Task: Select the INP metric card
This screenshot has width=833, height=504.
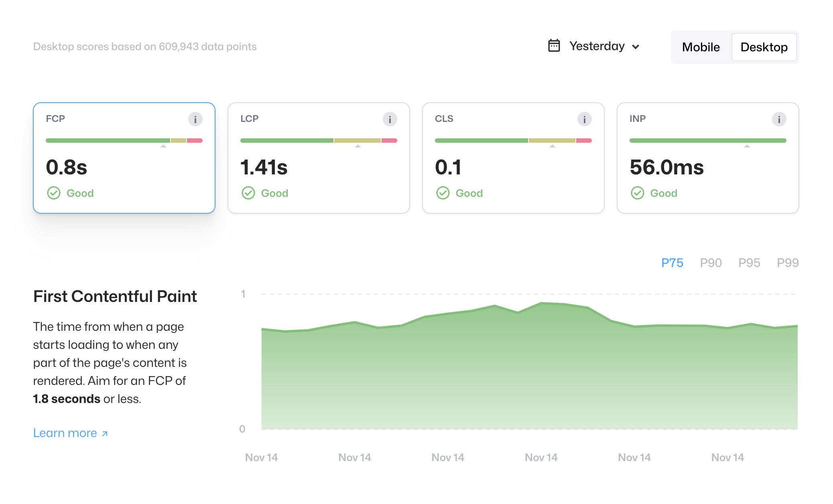Action: 708,158
